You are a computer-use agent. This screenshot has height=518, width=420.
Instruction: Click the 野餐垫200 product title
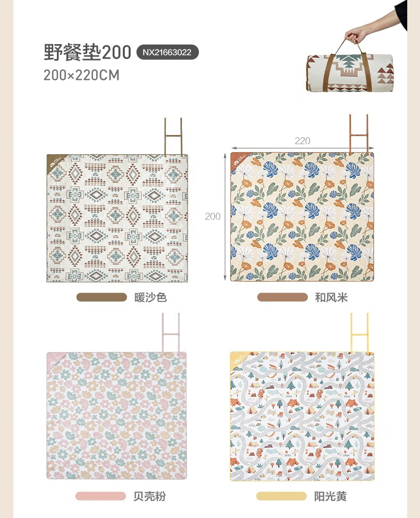tap(88, 52)
